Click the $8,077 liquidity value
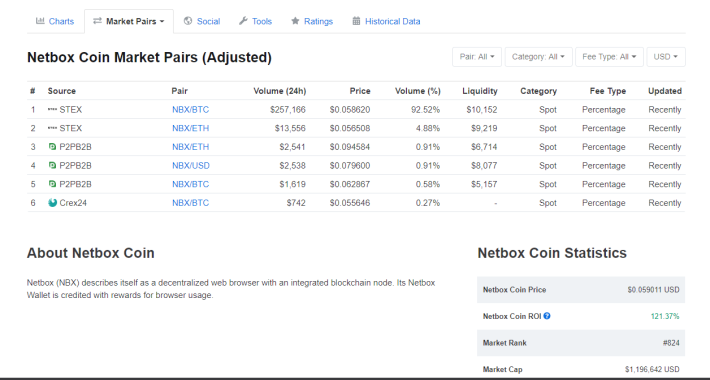710x380 pixels. coord(484,165)
